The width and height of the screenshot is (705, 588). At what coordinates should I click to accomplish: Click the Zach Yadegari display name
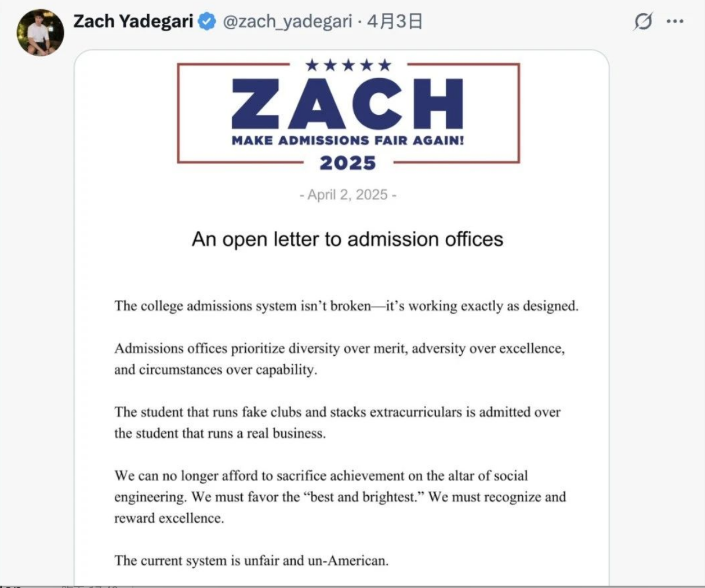133,21
